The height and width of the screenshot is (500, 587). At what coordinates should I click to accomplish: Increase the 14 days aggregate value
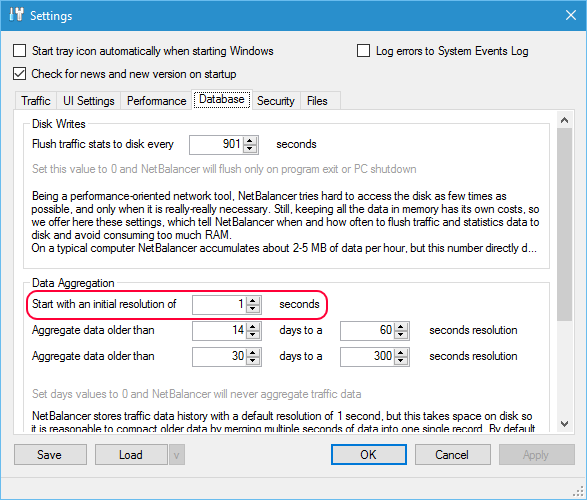pos(253,327)
